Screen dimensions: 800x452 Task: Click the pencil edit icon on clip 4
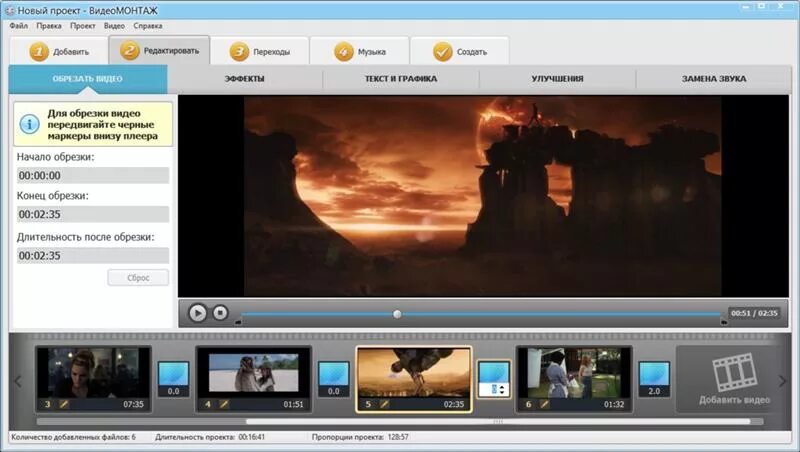(x=224, y=404)
